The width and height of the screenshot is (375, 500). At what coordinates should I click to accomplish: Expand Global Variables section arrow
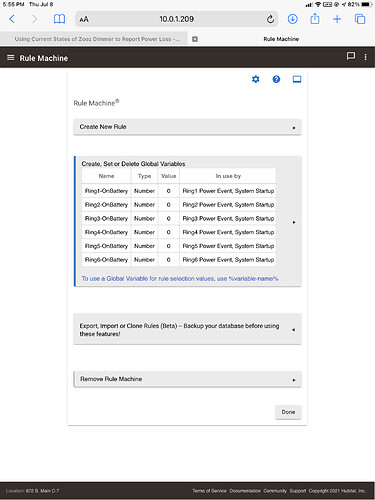pyautogui.click(x=294, y=222)
